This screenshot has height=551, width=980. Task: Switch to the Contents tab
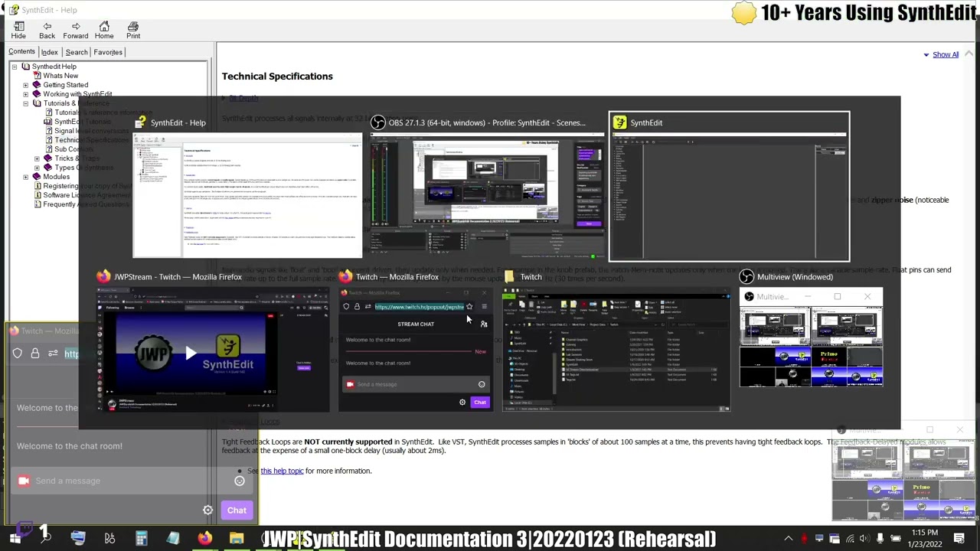[x=21, y=52]
